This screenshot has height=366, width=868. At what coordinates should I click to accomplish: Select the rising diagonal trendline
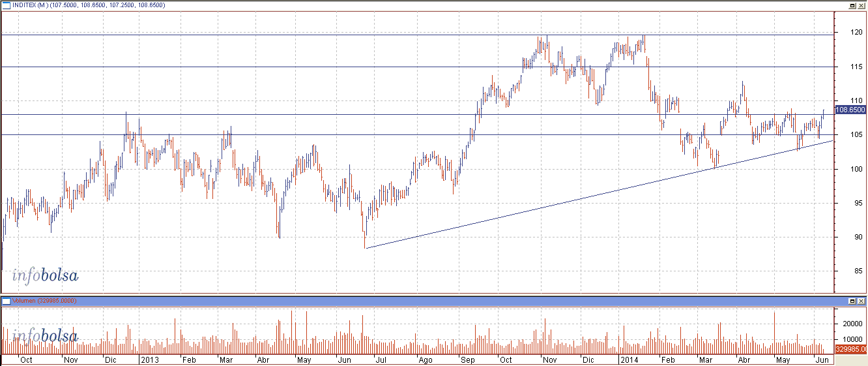[586, 196]
